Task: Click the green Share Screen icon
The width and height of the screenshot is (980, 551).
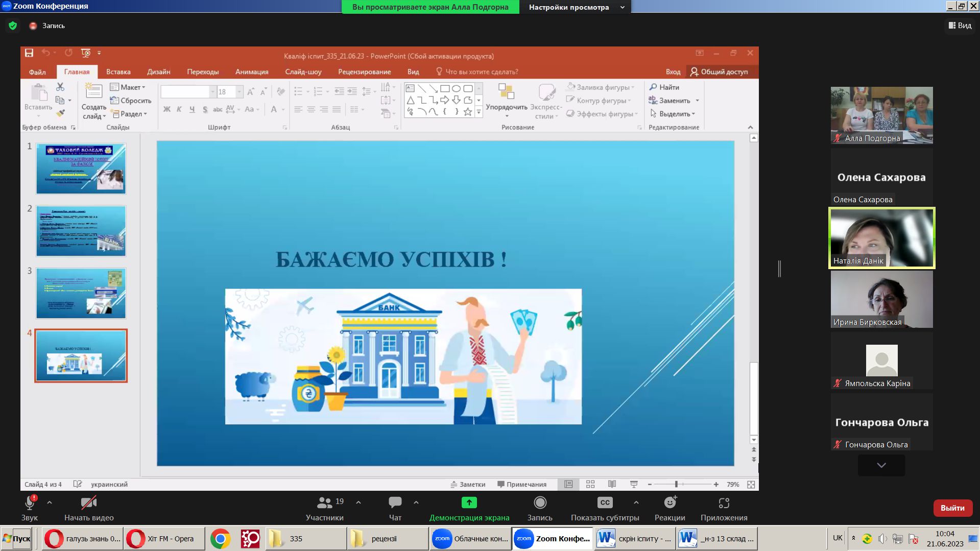Action: [x=469, y=502]
